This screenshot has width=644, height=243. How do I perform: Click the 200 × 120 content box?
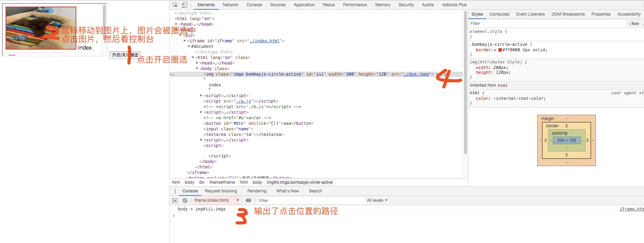click(566, 140)
